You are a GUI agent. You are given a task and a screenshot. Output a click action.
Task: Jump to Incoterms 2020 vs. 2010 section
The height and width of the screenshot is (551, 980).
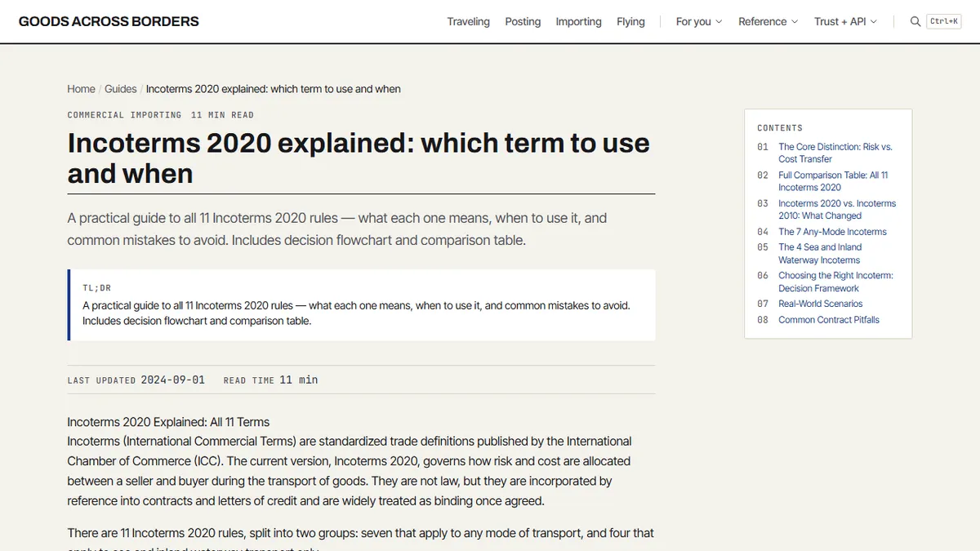837,210
